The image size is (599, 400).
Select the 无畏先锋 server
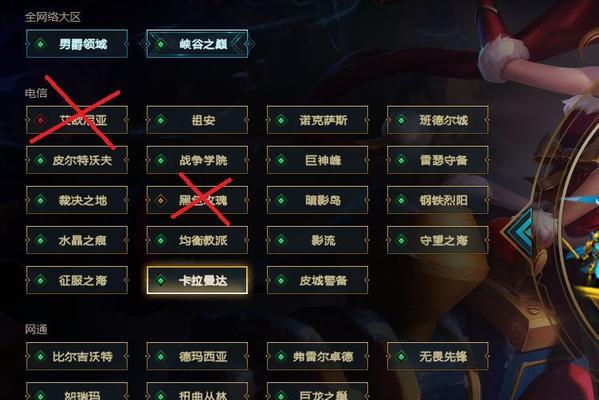click(438, 356)
